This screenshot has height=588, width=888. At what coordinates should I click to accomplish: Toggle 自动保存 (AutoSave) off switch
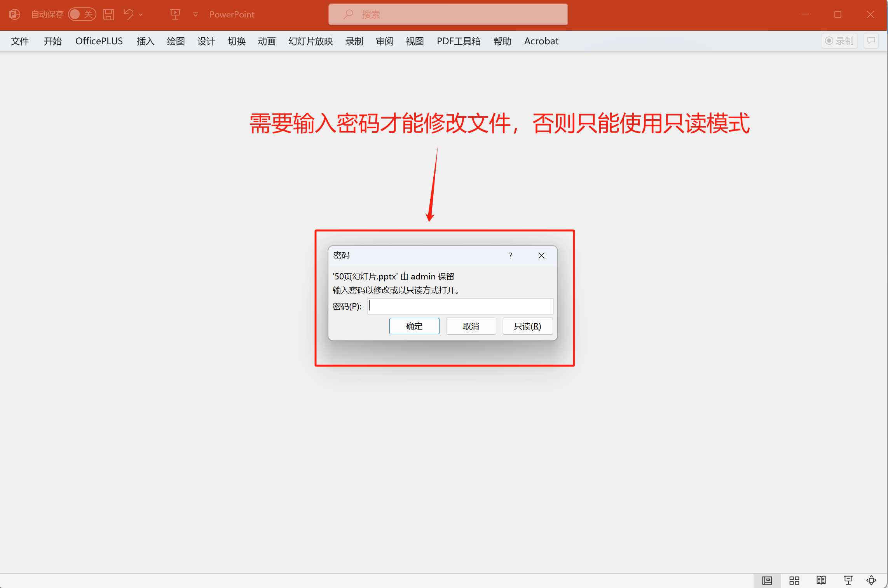[x=82, y=14]
